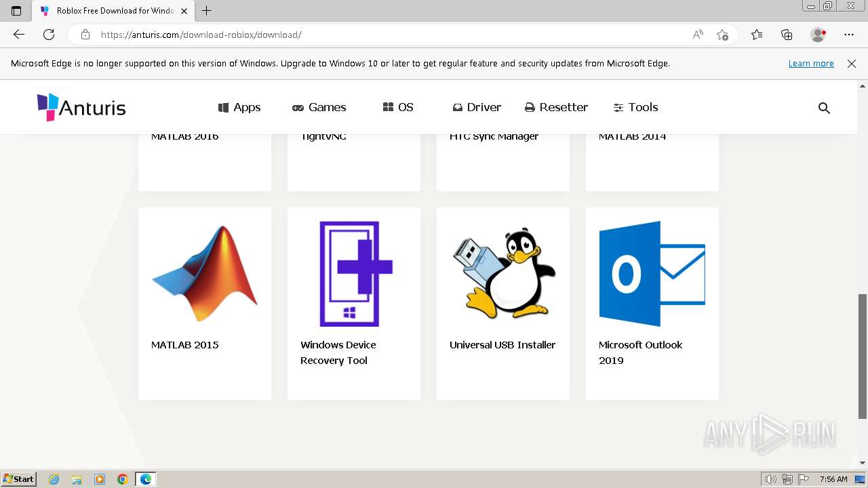The image size is (868, 488).
Task: Open the TightVNC link
Action: point(323,136)
